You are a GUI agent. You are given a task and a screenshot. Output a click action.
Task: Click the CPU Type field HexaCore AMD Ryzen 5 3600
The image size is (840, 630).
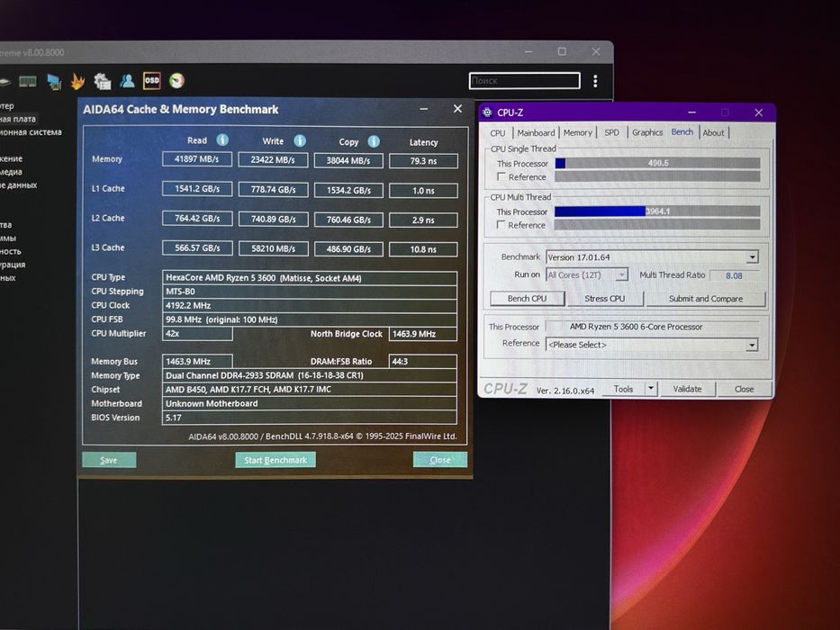[309, 277]
